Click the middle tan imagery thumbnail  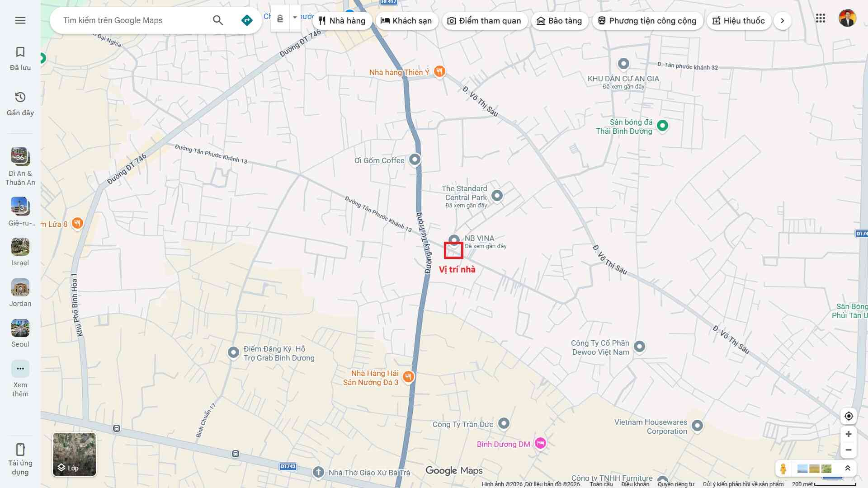[814, 469]
